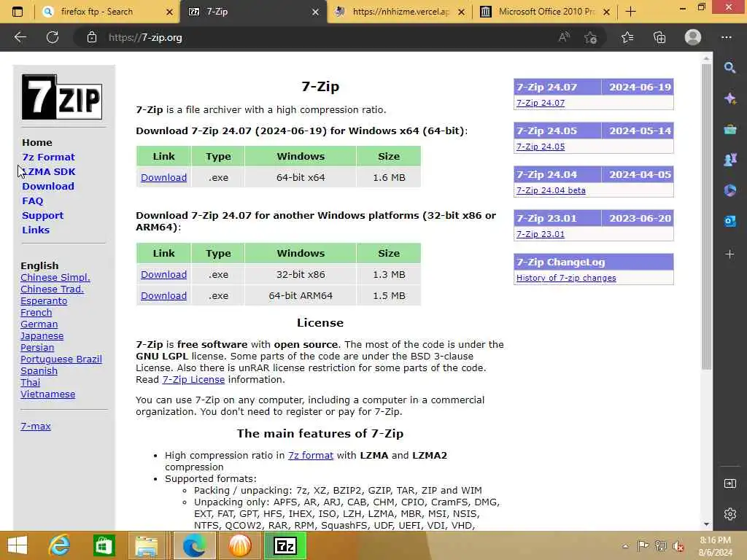Switch language to Japanese

[x=42, y=336]
